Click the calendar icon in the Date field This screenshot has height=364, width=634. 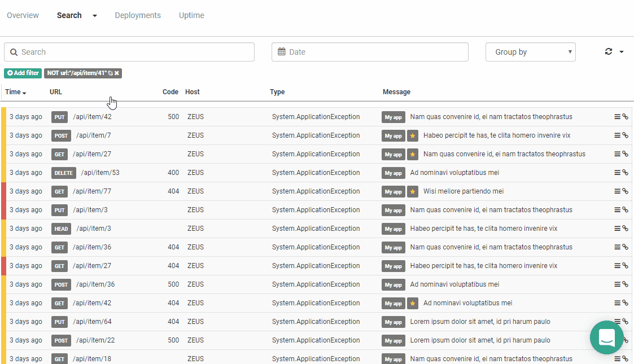coord(281,51)
